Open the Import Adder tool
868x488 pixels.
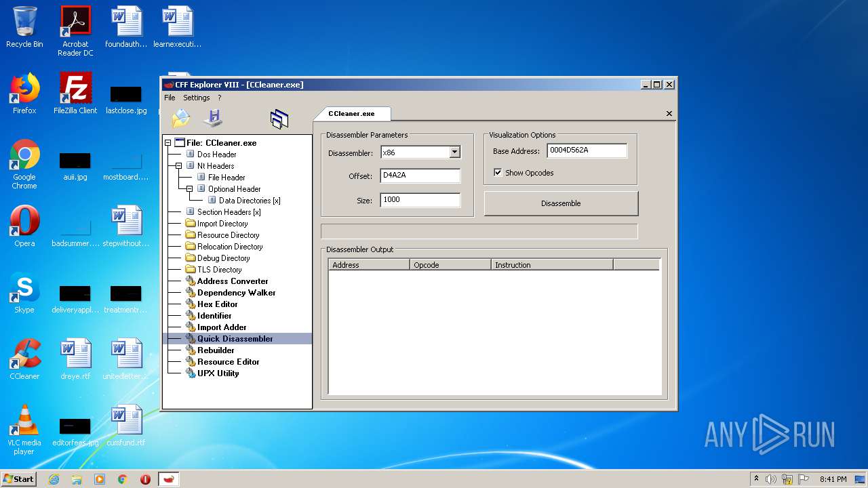222,327
